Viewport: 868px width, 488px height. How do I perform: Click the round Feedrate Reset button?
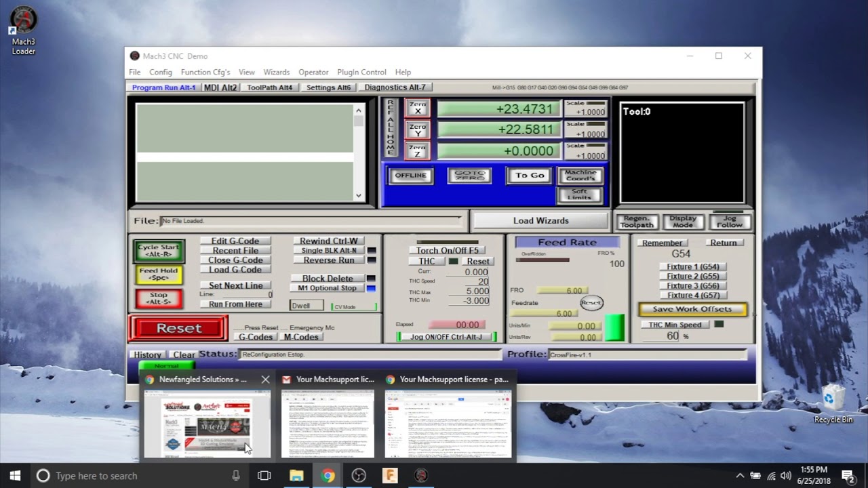point(591,303)
